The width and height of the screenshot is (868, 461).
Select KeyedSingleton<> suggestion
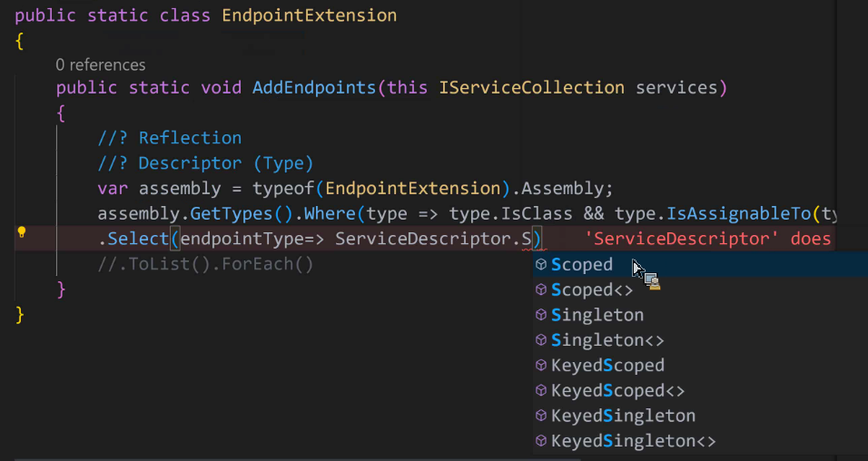pyautogui.click(x=633, y=441)
